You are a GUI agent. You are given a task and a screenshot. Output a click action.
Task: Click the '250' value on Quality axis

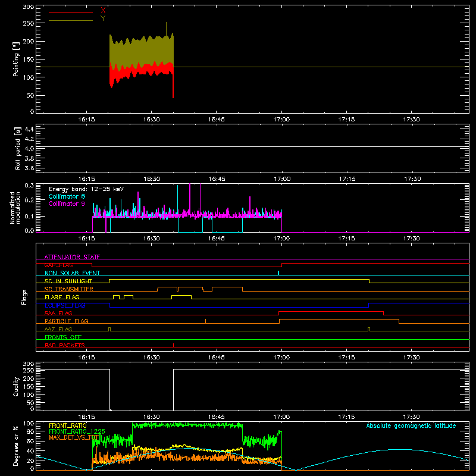[29, 370]
